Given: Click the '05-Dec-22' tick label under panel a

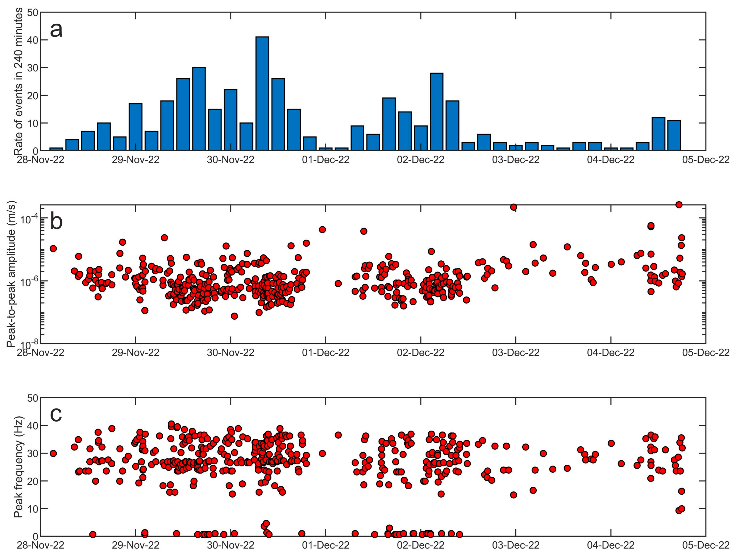Looking at the screenshot, I should (x=706, y=160).
